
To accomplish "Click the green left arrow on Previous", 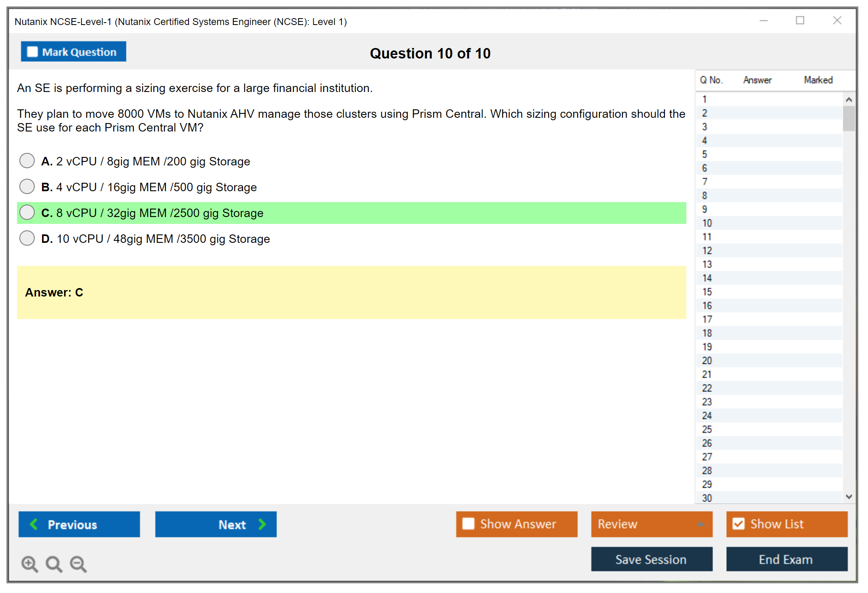I will pos(34,524).
